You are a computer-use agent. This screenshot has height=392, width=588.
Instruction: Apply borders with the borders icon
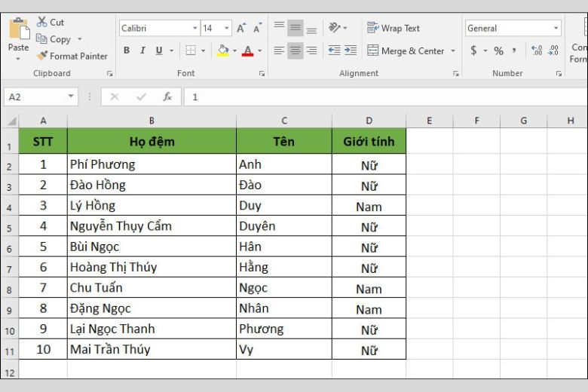tap(191, 51)
